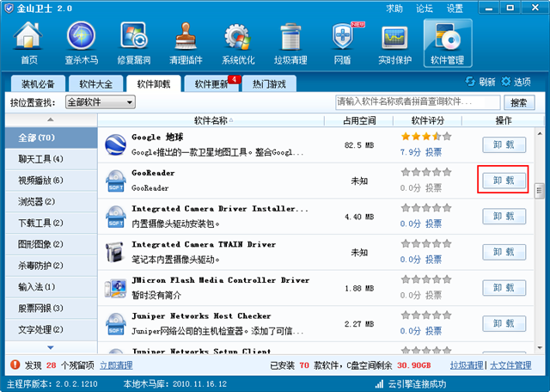
Task: Click the cloud engine signal icon
Action: point(379,384)
